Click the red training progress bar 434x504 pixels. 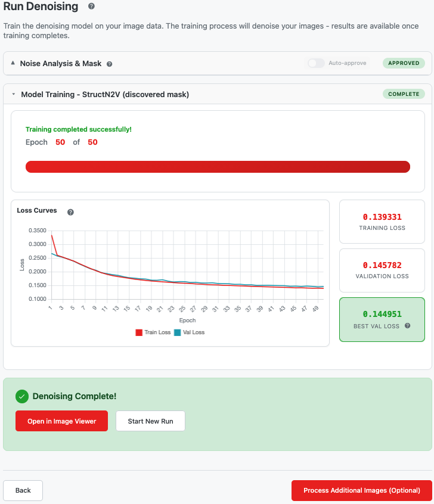click(218, 167)
